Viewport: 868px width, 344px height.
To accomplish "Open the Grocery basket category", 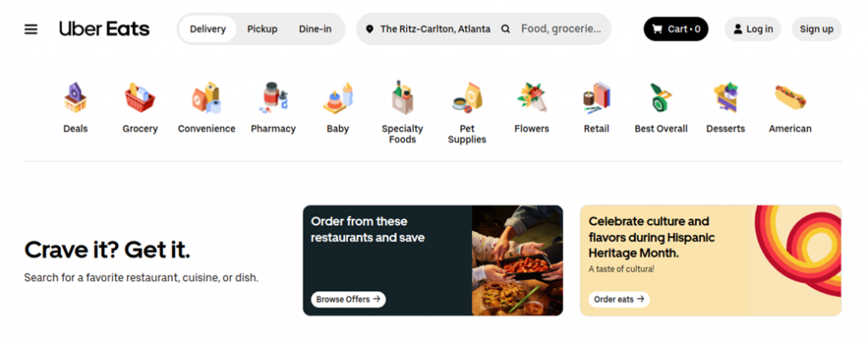I will (140, 98).
